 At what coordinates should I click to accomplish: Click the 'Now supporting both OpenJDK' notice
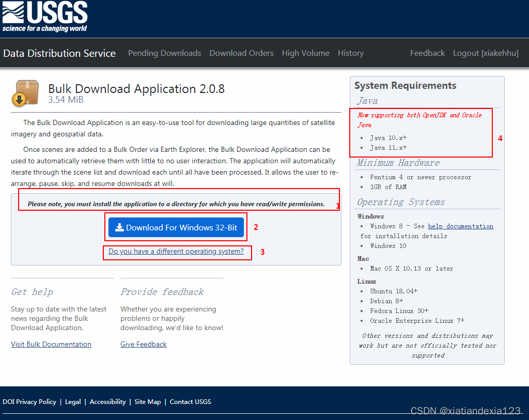[419, 120]
